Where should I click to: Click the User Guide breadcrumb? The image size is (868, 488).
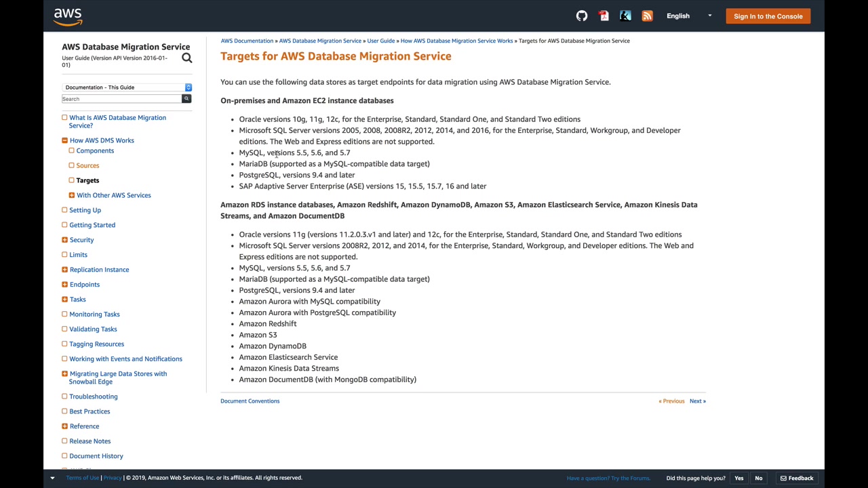coord(381,41)
